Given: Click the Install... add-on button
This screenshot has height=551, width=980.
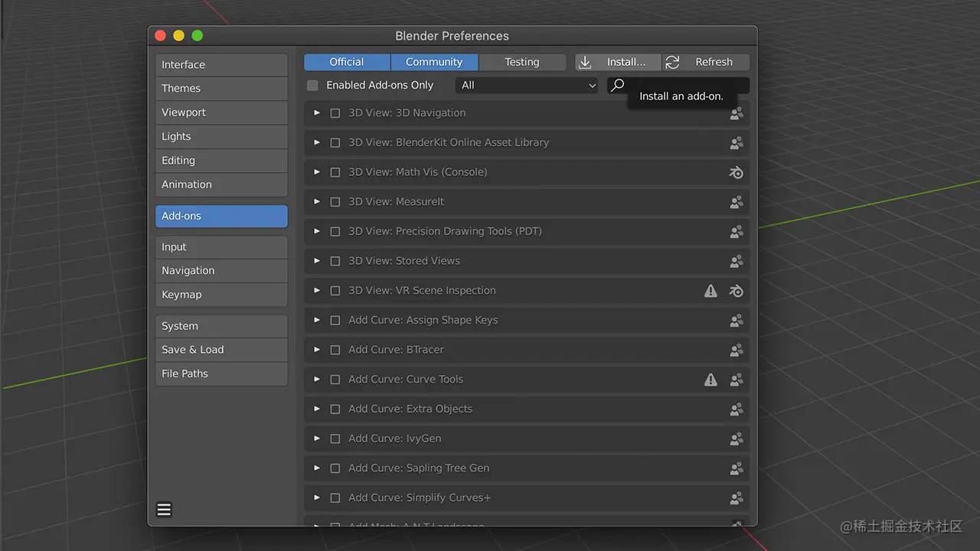Looking at the screenshot, I should (618, 62).
